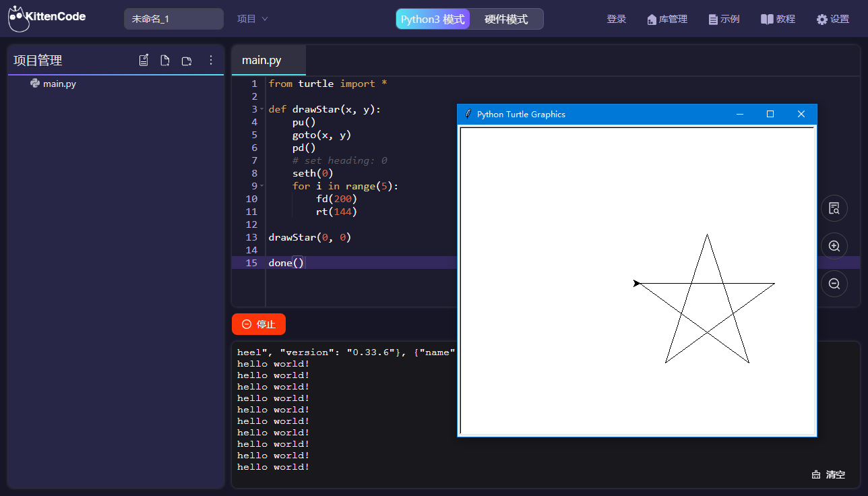Create a new file in 项目管理 panel

(x=165, y=61)
